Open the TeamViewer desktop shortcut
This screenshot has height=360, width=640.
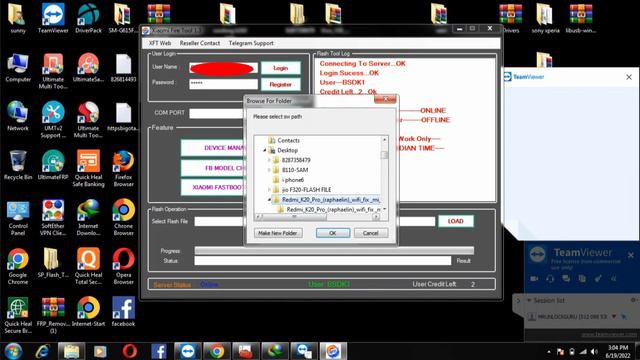pyautogui.click(x=53, y=18)
